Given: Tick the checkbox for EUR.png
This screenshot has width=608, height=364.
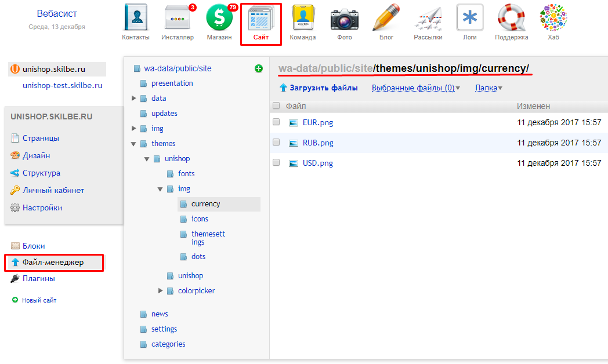Looking at the screenshot, I should pyautogui.click(x=276, y=122).
